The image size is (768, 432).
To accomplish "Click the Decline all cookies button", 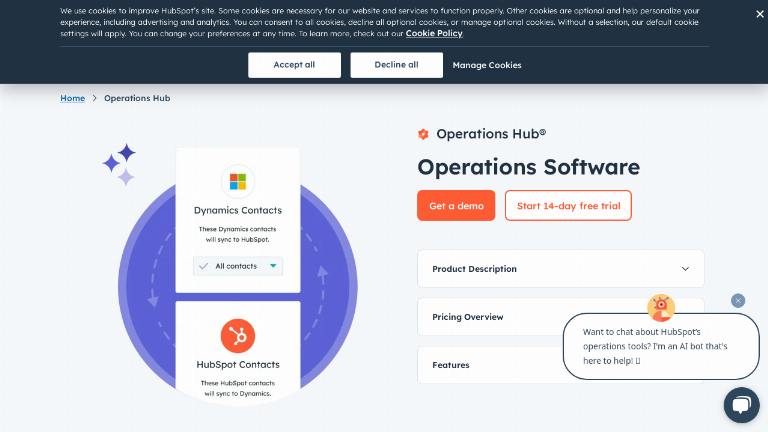I will [396, 65].
